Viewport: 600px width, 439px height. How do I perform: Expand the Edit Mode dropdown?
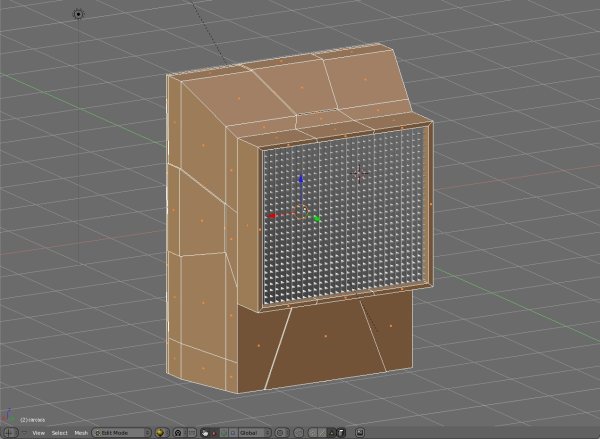coord(118,433)
